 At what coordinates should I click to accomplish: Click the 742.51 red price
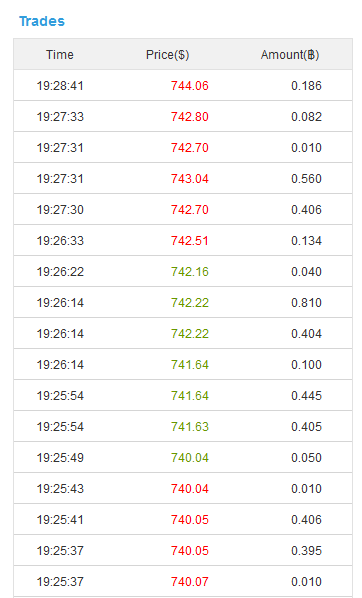tap(190, 241)
